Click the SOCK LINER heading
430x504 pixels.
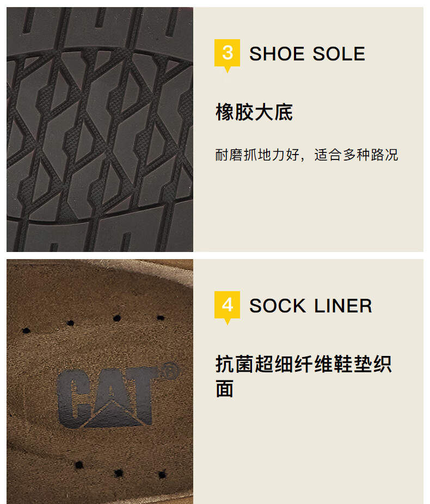[310, 306]
